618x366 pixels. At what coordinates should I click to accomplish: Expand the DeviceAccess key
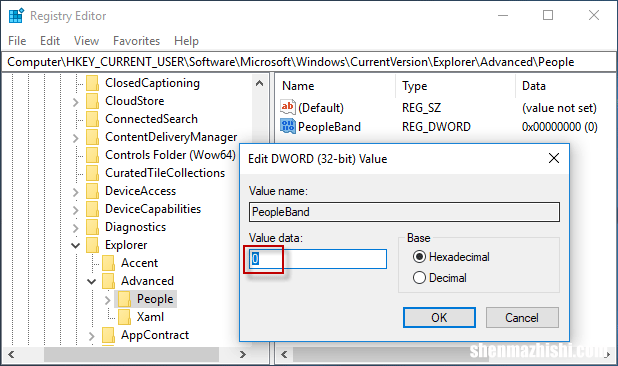point(76,192)
